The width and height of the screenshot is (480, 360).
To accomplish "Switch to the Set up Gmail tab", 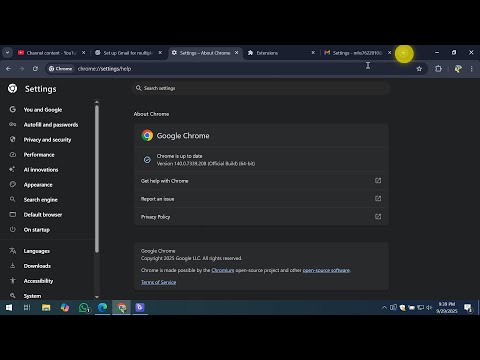I will [x=128, y=53].
